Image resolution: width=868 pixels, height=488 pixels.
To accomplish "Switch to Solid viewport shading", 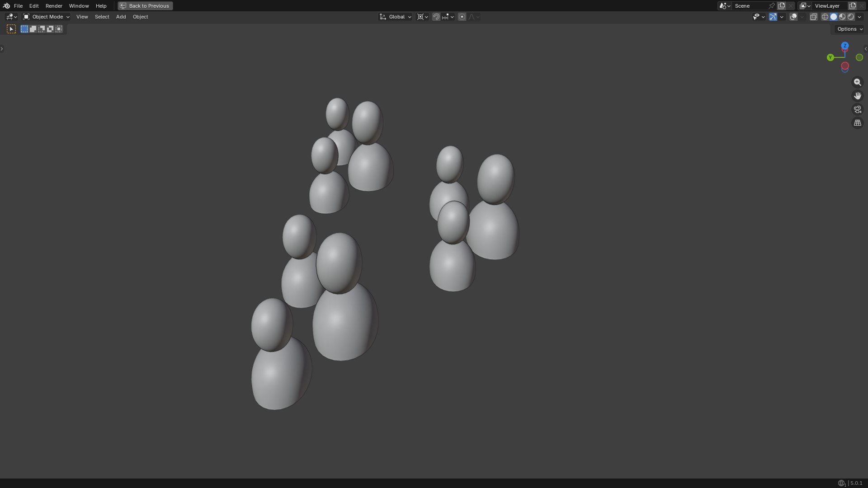I will [834, 17].
